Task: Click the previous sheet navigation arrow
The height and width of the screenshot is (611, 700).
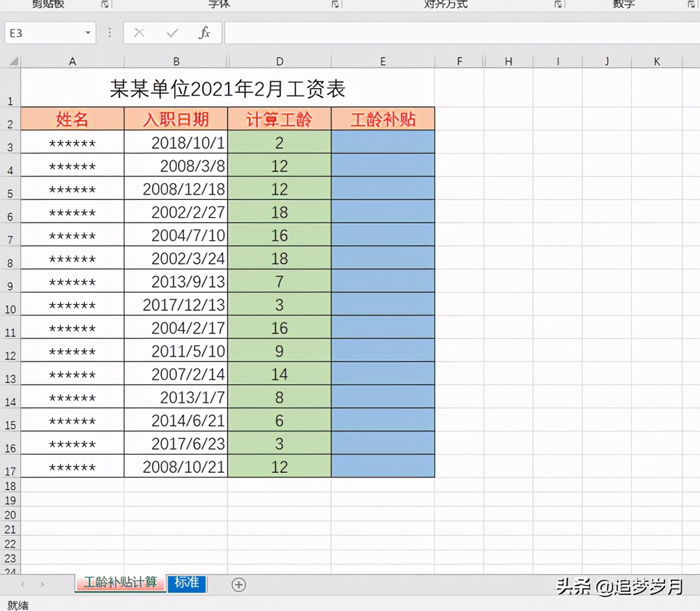Action: coord(22,584)
